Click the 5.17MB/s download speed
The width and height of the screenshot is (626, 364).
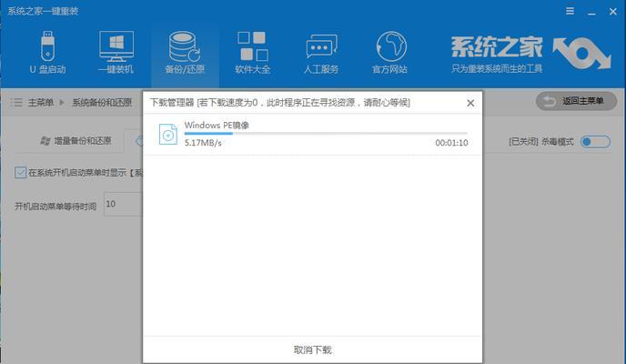point(203,143)
